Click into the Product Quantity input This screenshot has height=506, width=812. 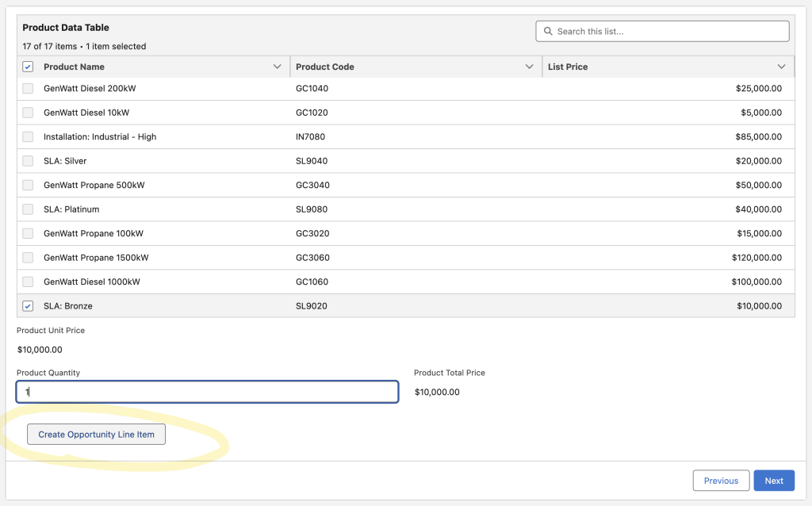coord(208,392)
